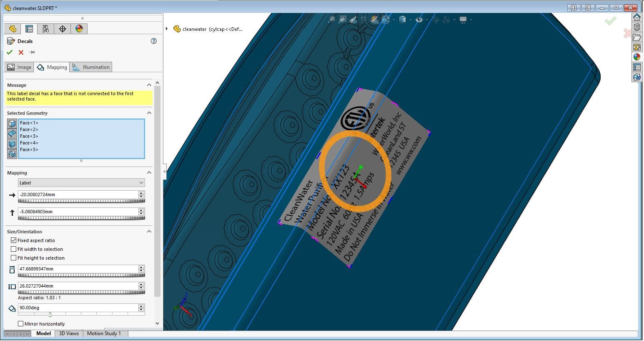
Task: Open Hide/Show Items eye icon
Action: 420,19
